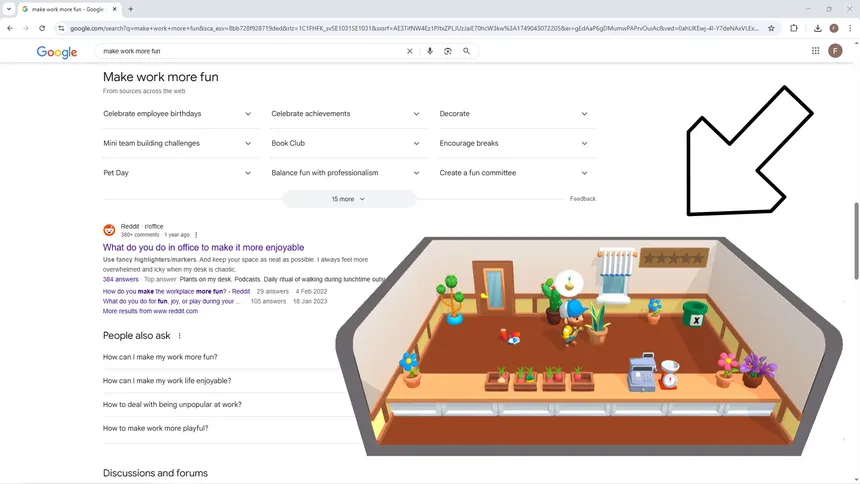This screenshot has height=484, width=860.
Task: Click the five-star rating sign in game
Action: point(674,258)
